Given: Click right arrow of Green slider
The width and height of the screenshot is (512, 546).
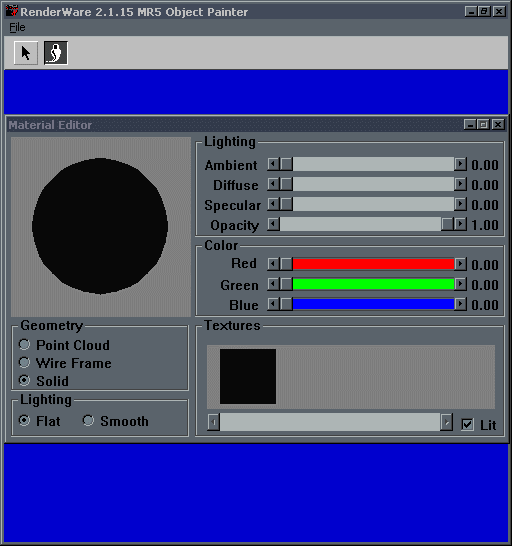Looking at the screenshot, I should point(460,284).
